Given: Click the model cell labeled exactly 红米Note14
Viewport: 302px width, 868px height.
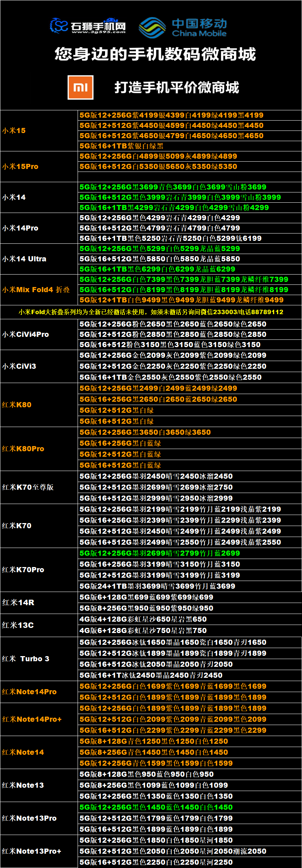Looking at the screenshot, I should (x=39, y=752).
